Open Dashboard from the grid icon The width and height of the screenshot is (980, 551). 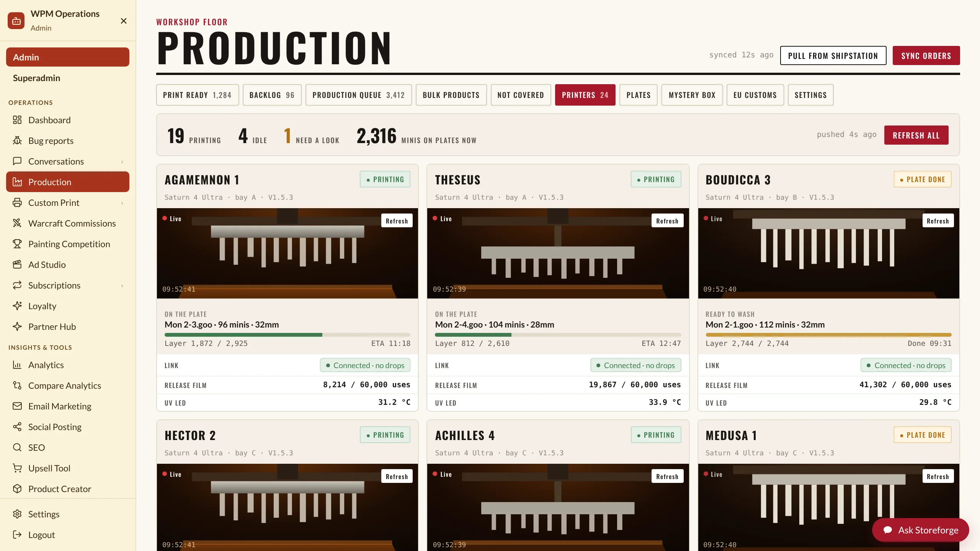17,120
